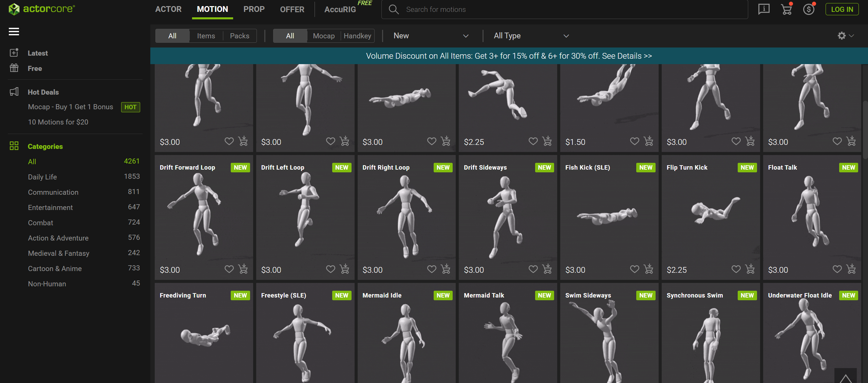Open the Fish Kick (SLE) thumbnail
The height and width of the screenshot is (383, 868).
pos(609,217)
